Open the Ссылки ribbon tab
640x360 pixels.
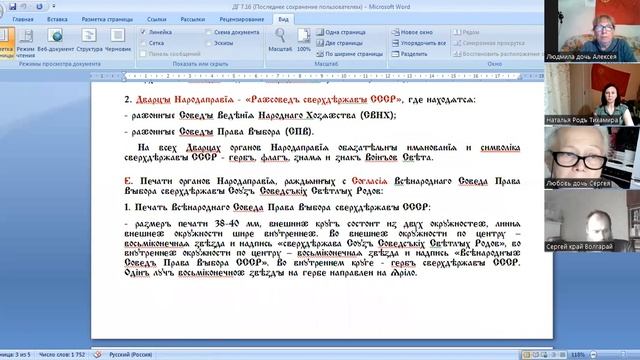tap(157, 19)
